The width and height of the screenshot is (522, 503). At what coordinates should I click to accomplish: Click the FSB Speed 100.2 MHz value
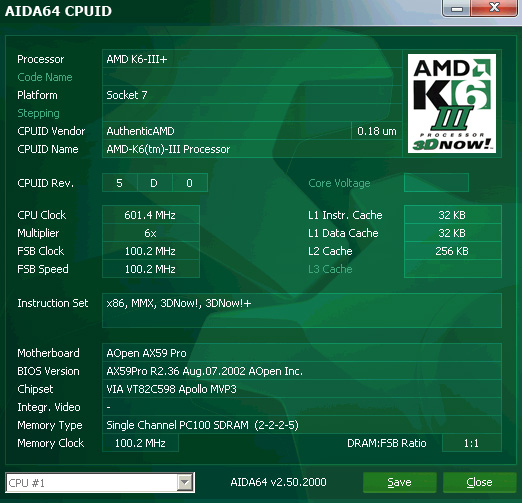pyautogui.click(x=151, y=269)
